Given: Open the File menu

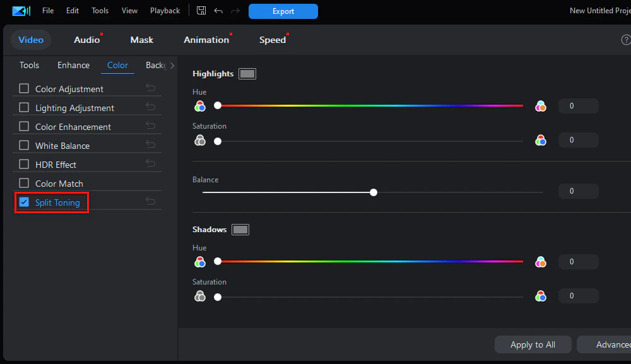Looking at the screenshot, I should pyautogui.click(x=48, y=11).
